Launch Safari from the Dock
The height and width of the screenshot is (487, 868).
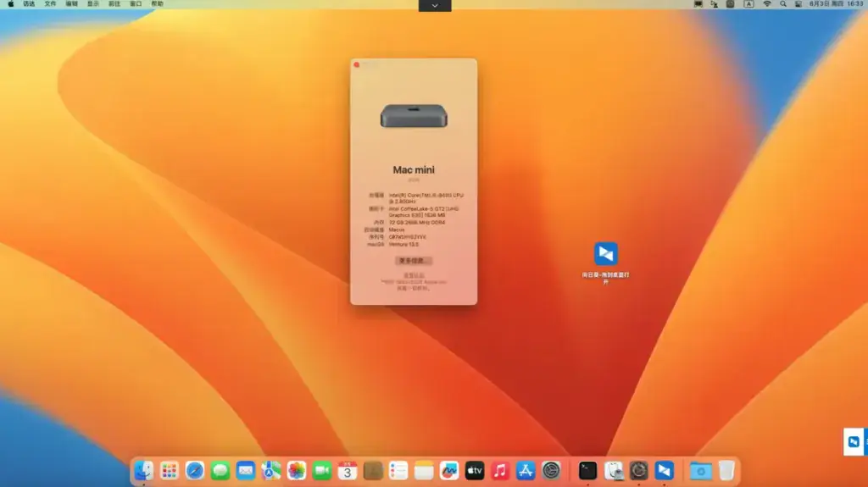pyautogui.click(x=195, y=470)
